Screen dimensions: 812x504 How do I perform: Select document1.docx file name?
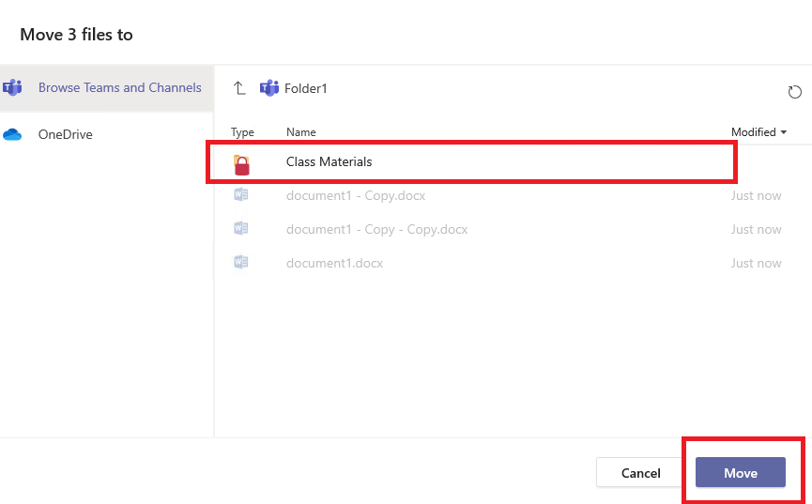coord(334,263)
